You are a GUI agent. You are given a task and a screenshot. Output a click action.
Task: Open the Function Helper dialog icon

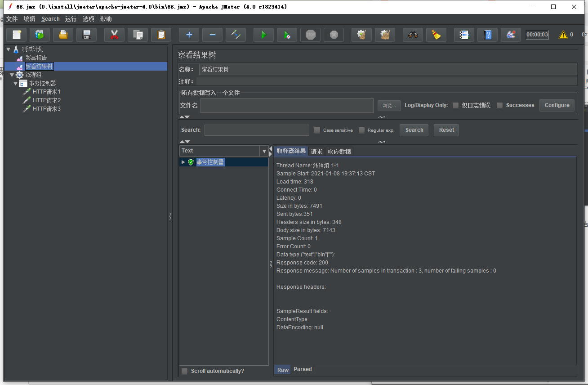464,35
